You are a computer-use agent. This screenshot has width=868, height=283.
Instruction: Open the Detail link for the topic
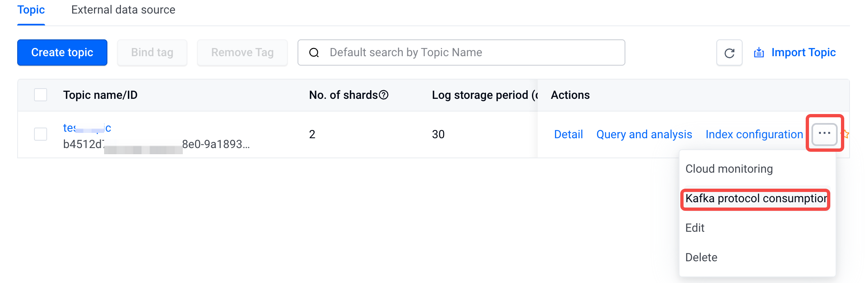pyautogui.click(x=568, y=135)
